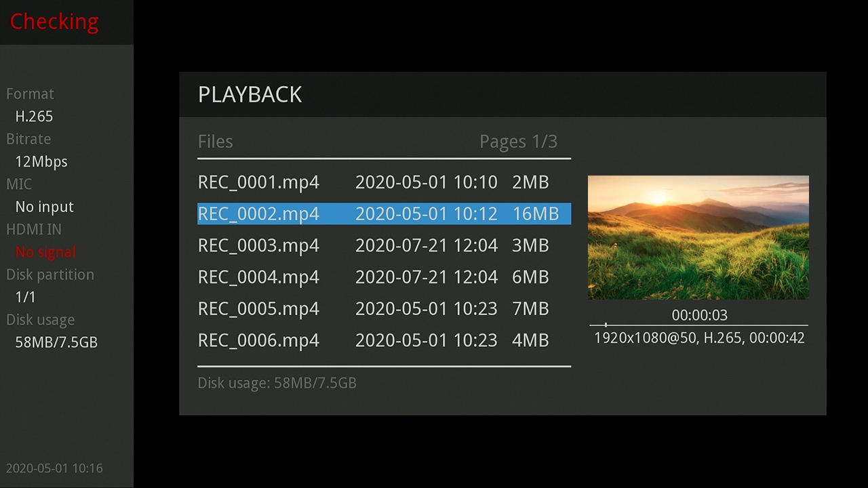Click the PLAYBACK panel title
The image size is (868, 488).
coord(250,95)
